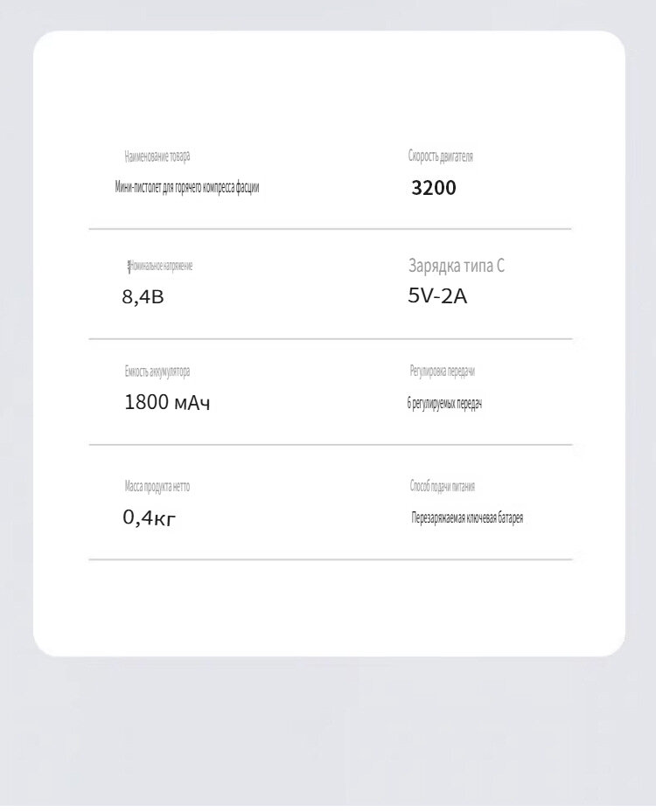
Task: Click the 'Способ подачи питания' label
Action: tap(442, 486)
